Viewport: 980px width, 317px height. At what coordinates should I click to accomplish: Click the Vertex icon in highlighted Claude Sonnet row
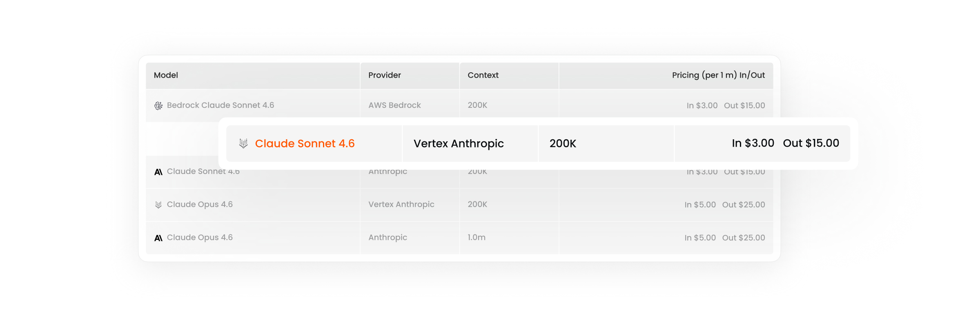243,143
